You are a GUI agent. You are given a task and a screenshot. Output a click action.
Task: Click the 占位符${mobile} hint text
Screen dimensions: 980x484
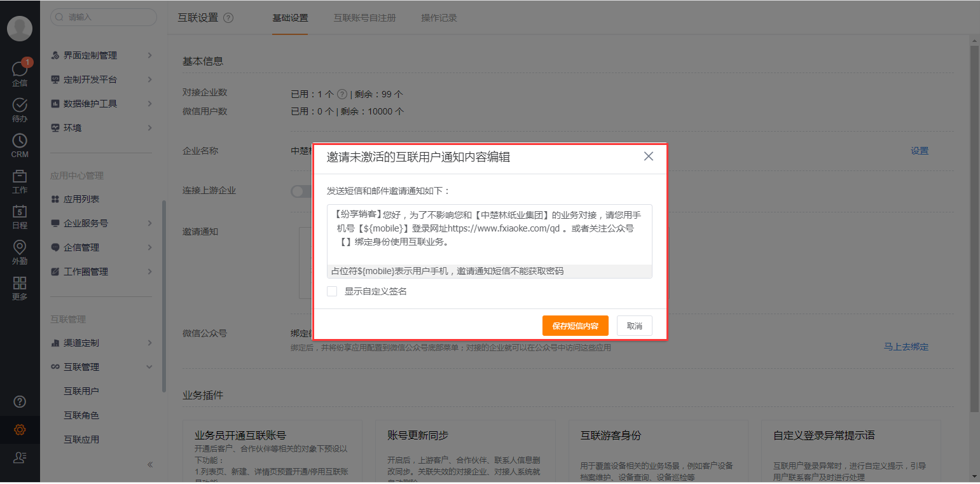coord(448,271)
